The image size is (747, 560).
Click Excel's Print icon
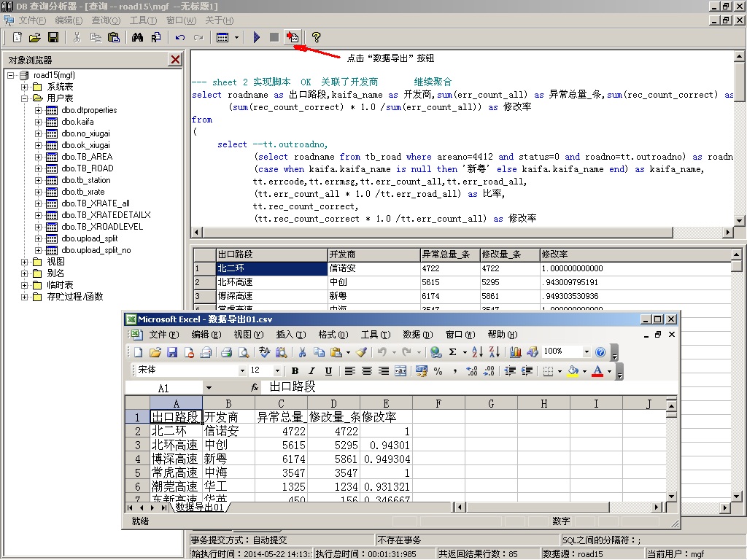click(227, 352)
